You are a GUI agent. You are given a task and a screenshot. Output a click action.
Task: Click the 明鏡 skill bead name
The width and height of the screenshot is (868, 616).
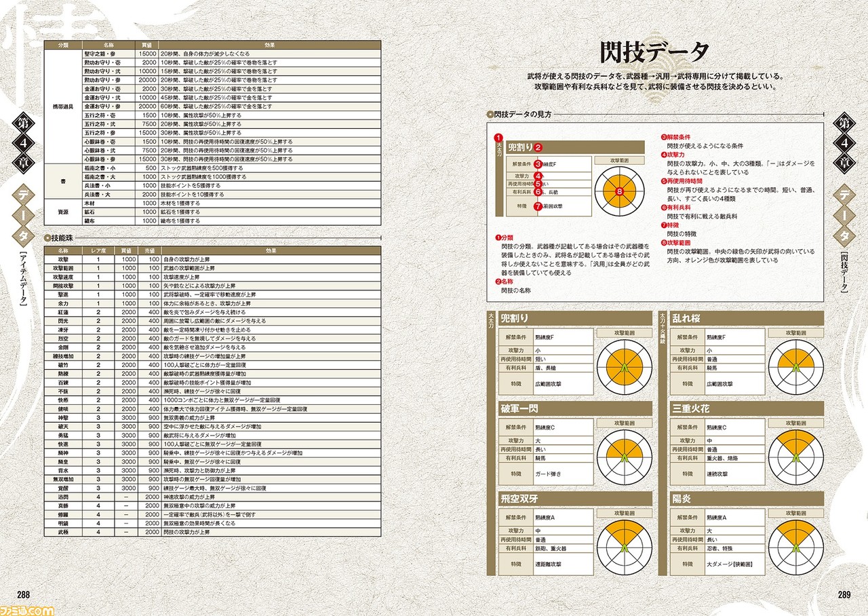click(64, 522)
